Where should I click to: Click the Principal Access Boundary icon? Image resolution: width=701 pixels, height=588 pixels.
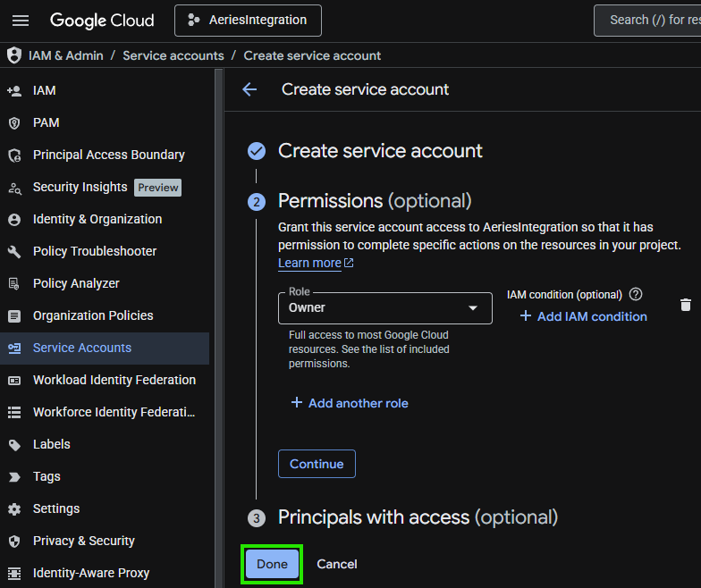[x=14, y=155]
